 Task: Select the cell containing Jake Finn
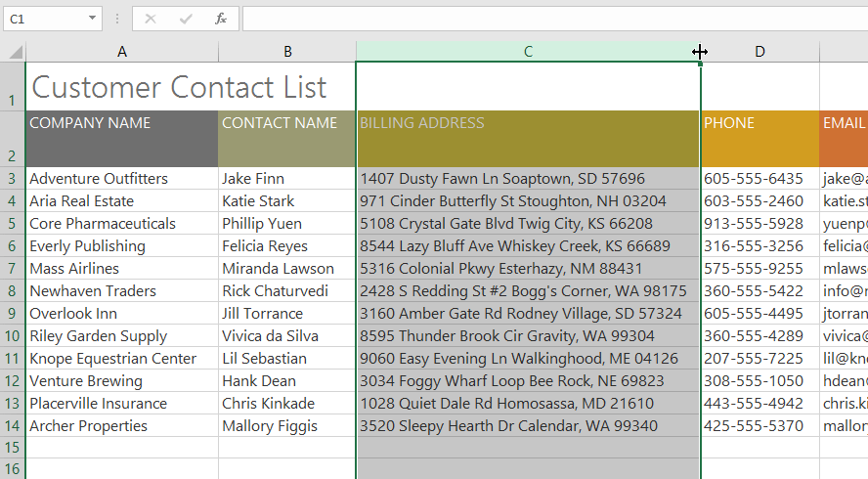pyautogui.click(x=286, y=179)
